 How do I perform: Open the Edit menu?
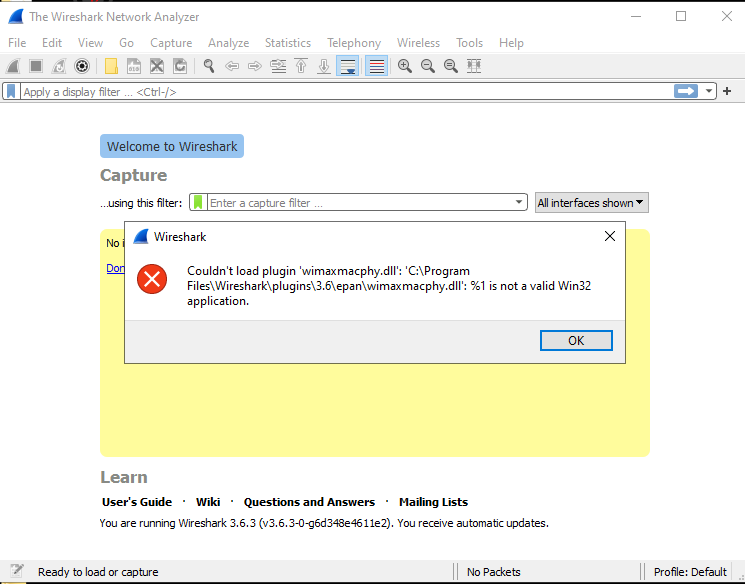point(52,43)
